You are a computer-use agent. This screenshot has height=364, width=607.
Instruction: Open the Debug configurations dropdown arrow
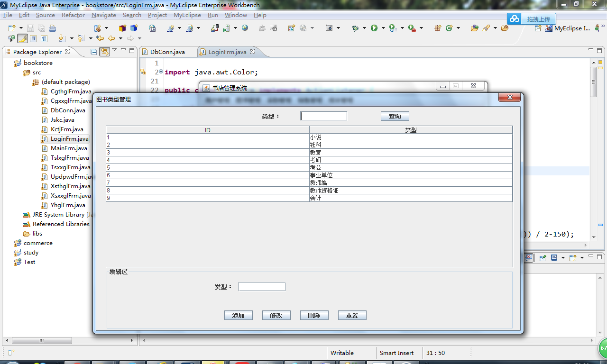pos(364,28)
